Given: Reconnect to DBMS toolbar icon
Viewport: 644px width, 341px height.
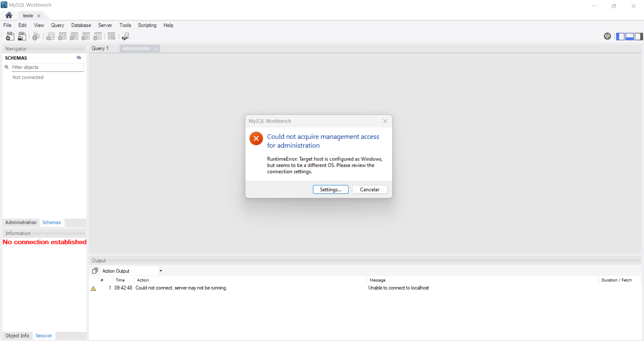Looking at the screenshot, I should [126, 36].
